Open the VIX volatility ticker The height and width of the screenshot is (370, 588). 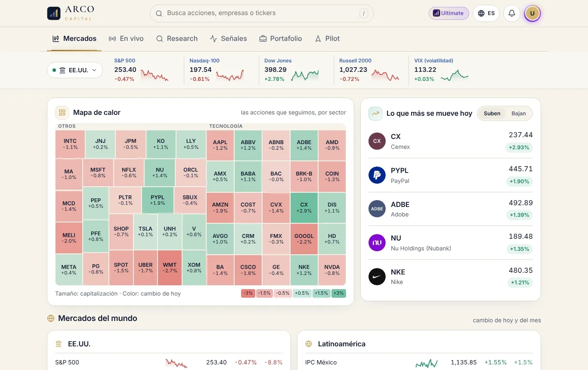[x=441, y=70]
